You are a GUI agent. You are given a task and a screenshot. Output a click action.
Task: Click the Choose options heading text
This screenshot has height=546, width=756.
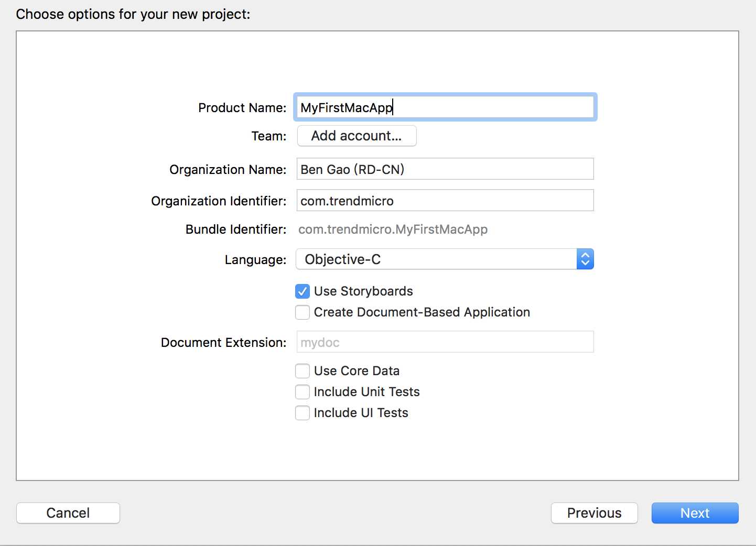pyautogui.click(x=133, y=14)
